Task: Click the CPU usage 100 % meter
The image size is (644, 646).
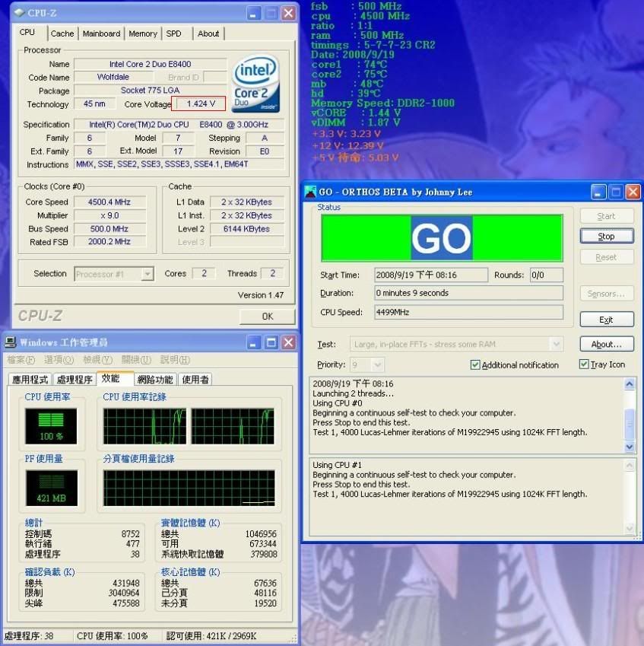Action: (x=51, y=426)
